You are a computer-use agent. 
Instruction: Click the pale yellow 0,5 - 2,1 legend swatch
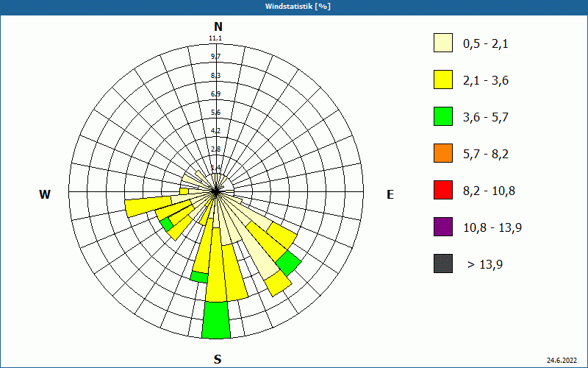coord(443,43)
